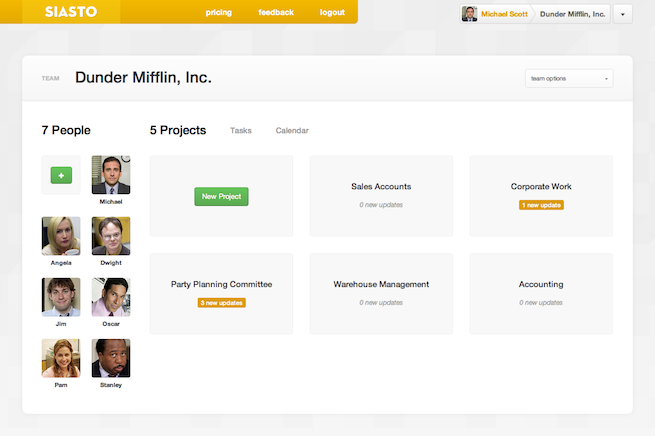
Task: Click the name label 'Stanley'
Action: point(111,385)
